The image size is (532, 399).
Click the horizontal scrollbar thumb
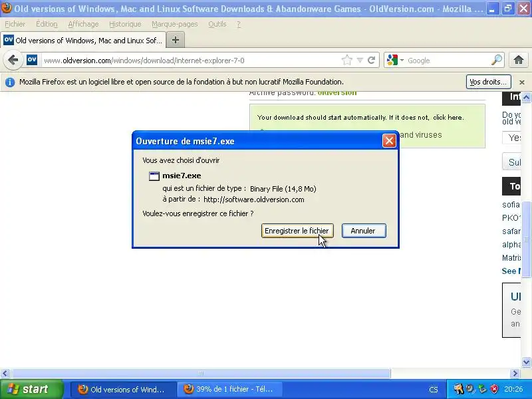point(201,374)
